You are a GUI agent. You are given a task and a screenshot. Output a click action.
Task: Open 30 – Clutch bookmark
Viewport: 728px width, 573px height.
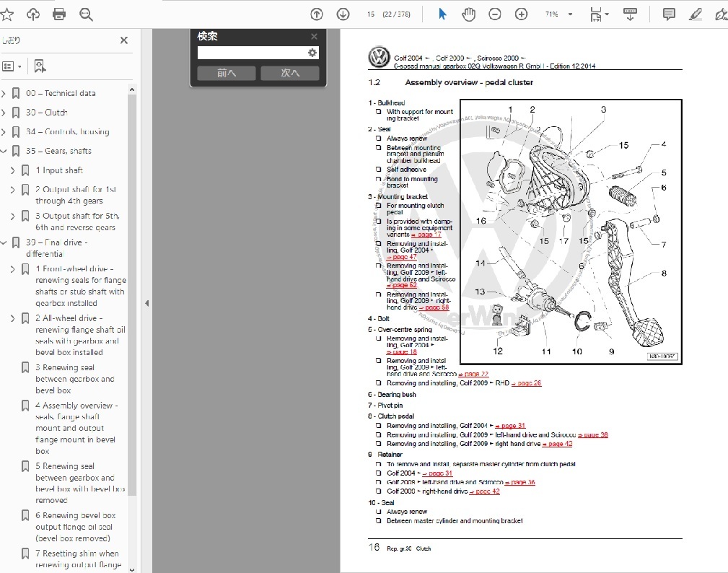click(46, 113)
